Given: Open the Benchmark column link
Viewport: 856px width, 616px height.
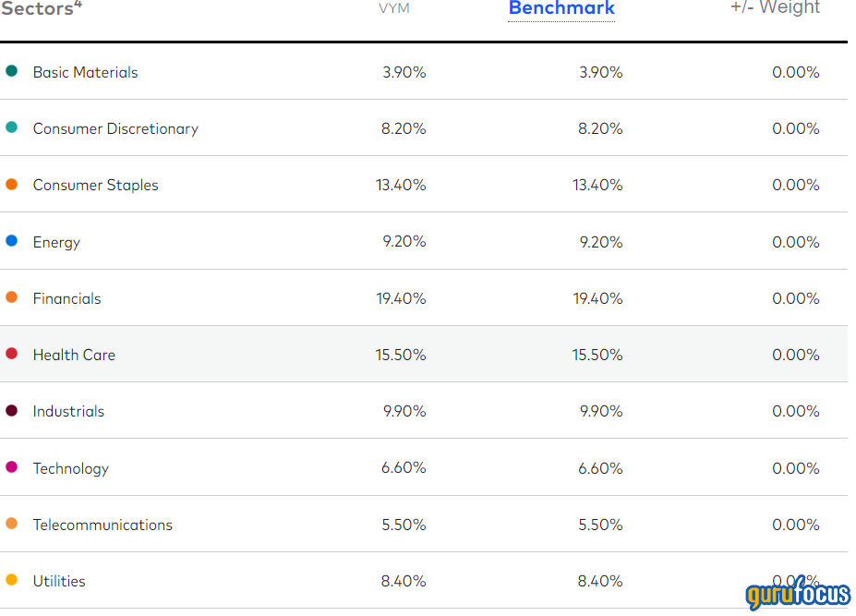Looking at the screenshot, I should click(561, 8).
